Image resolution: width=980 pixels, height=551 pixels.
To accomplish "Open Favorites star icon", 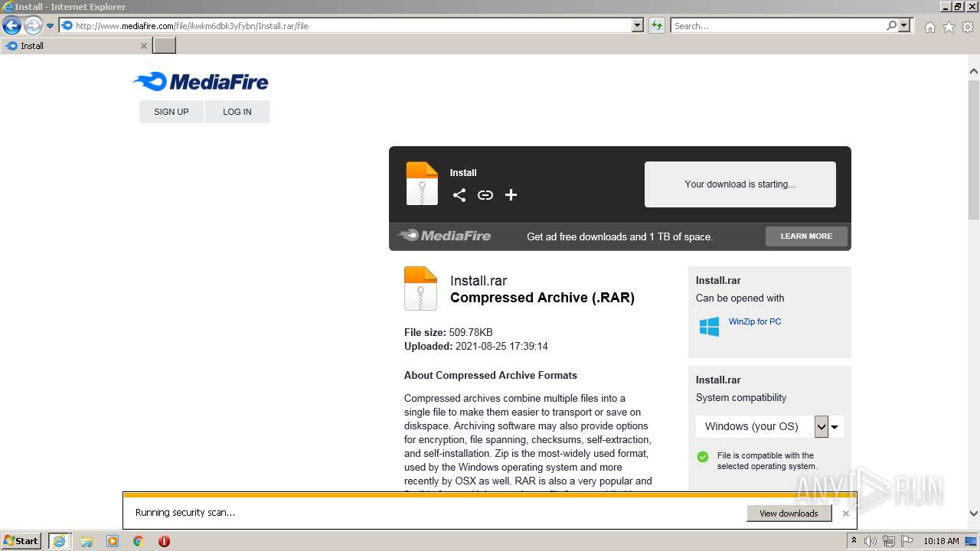I will [x=949, y=27].
